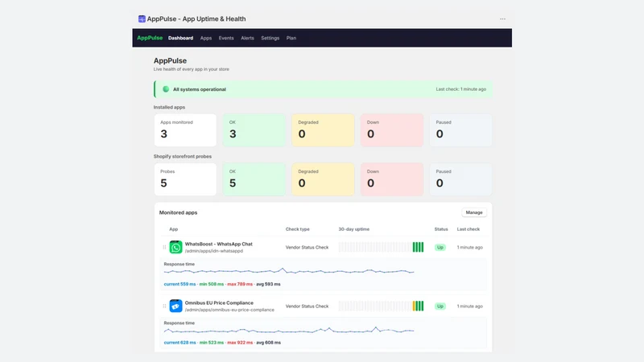Image resolution: width=644 pixels, height=362 pixels.
Task: Grab the drag handle for WhatsBoost row
Action: pos(164,247)
